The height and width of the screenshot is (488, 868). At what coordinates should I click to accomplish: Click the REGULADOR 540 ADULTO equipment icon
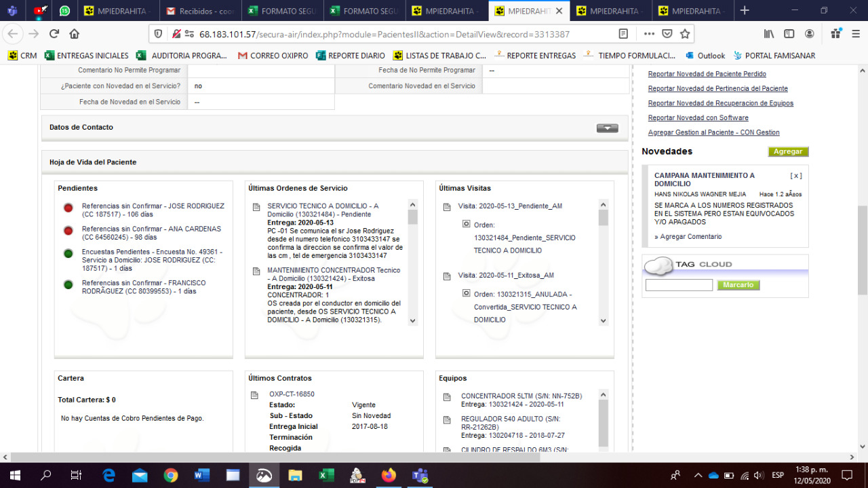click(447, 420)
